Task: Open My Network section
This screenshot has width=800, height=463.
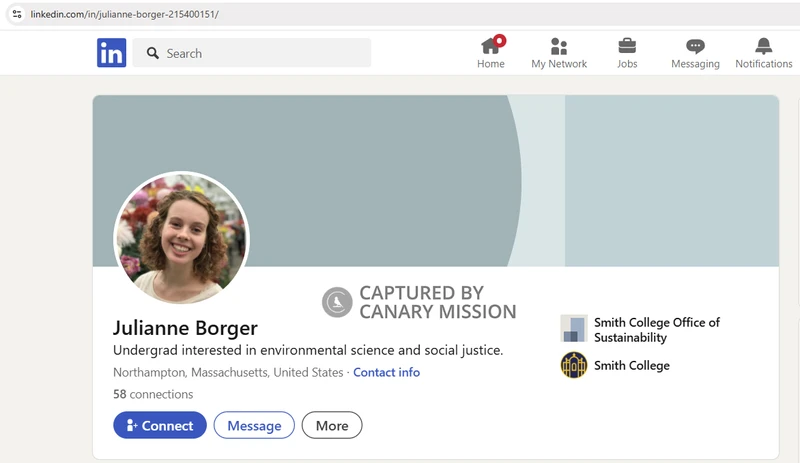Action: click(559, 53)
